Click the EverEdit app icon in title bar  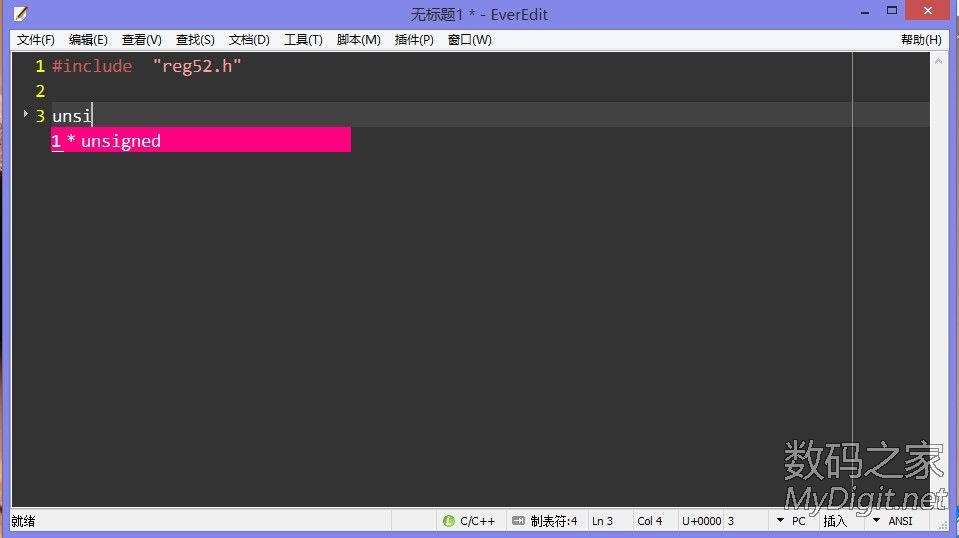coord(19,14)
